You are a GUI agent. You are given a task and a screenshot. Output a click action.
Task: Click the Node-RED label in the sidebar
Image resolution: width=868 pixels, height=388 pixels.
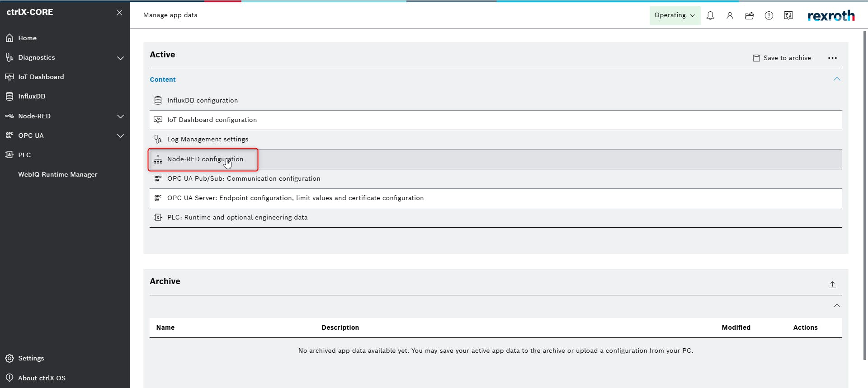pos(34,116)
